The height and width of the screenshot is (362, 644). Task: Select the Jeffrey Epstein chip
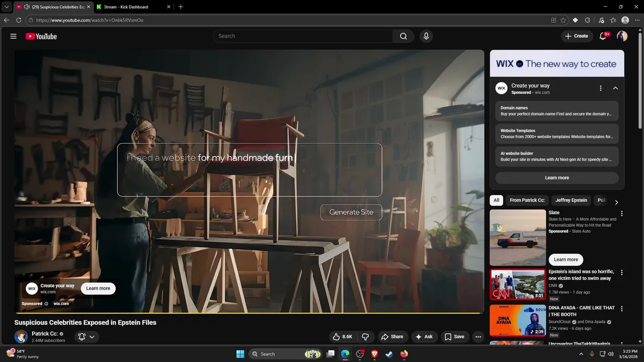pyautogui.click(x=571, y=200)
